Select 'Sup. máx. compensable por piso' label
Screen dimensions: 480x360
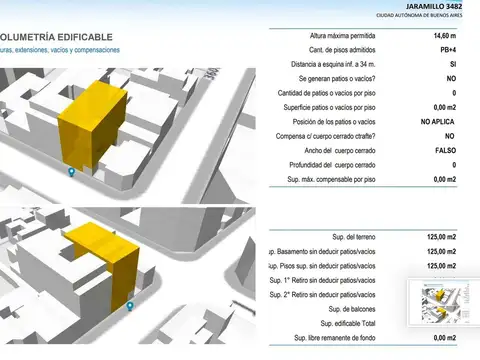tap(331, 179)
